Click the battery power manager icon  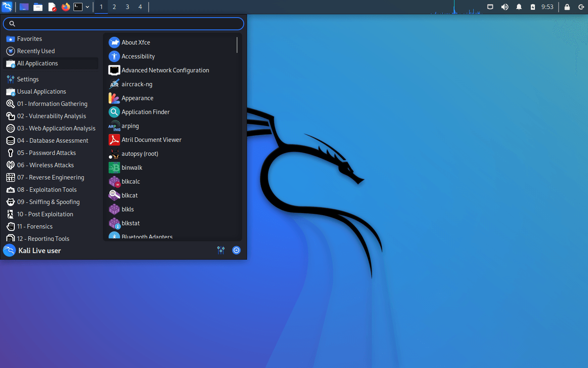point(533,7)
